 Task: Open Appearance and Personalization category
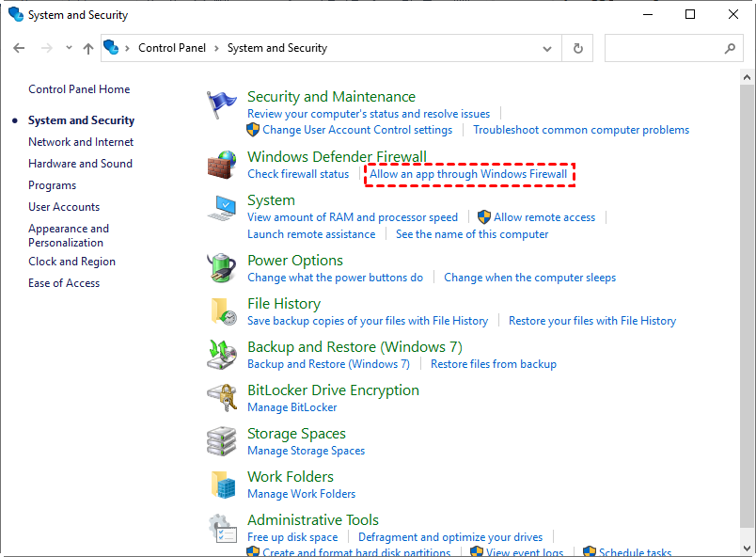[x=69, y=235]
